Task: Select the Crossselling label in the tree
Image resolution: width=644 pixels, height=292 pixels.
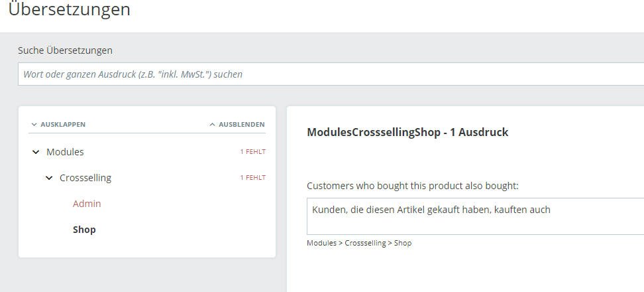Action: [x=85, y=178]
